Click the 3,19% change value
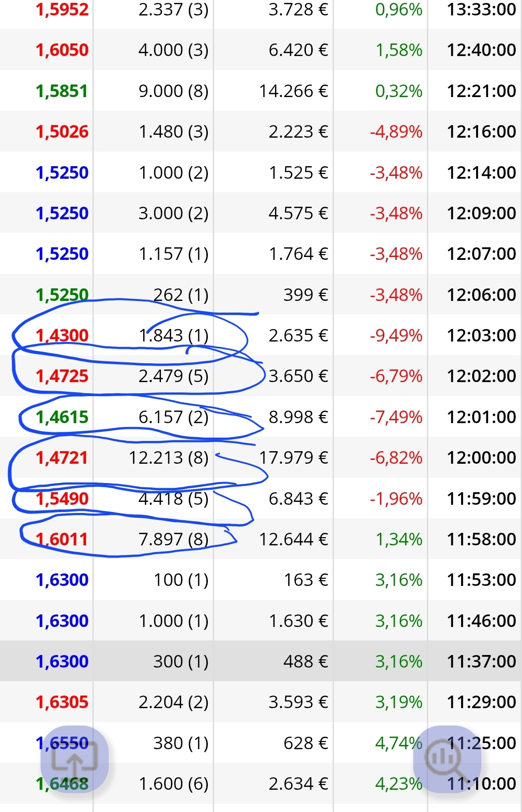The image size is (522, 812). tap(399, 702)
